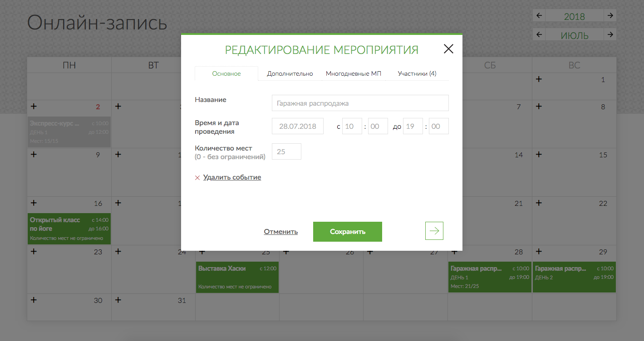Add event on July 30 plus icon
The height and width of the screenshot is (341, 644).
(x=34, y=300)
